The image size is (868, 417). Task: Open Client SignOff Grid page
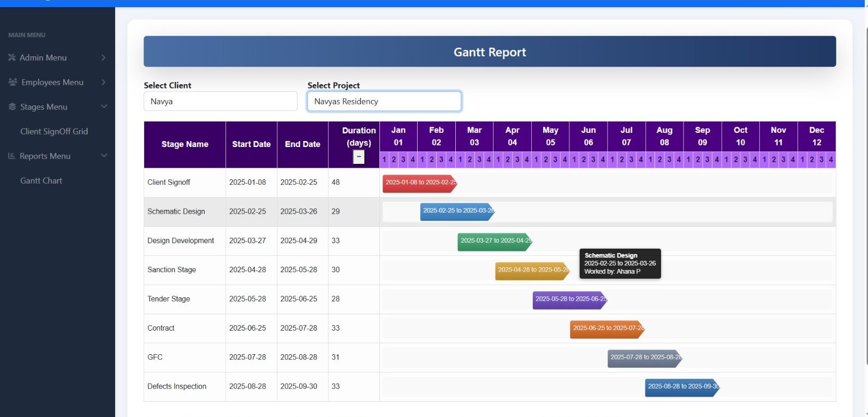pyautogui.click(x=54, y=131)
